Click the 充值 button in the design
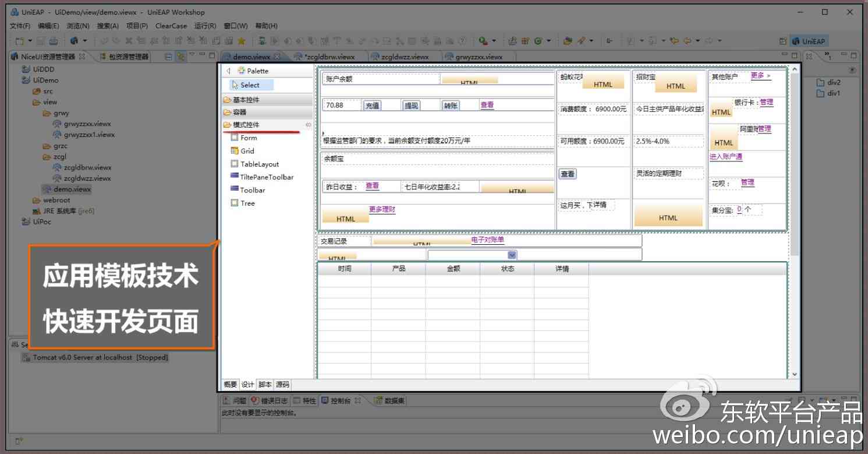The image size is (868, 454). 372,105
